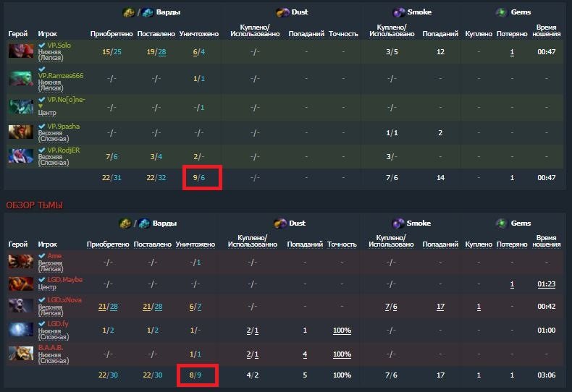Screen dimensions: 572x392
Task: Click the Поставлено column header in the upper table
Action: tap(156, 34)
